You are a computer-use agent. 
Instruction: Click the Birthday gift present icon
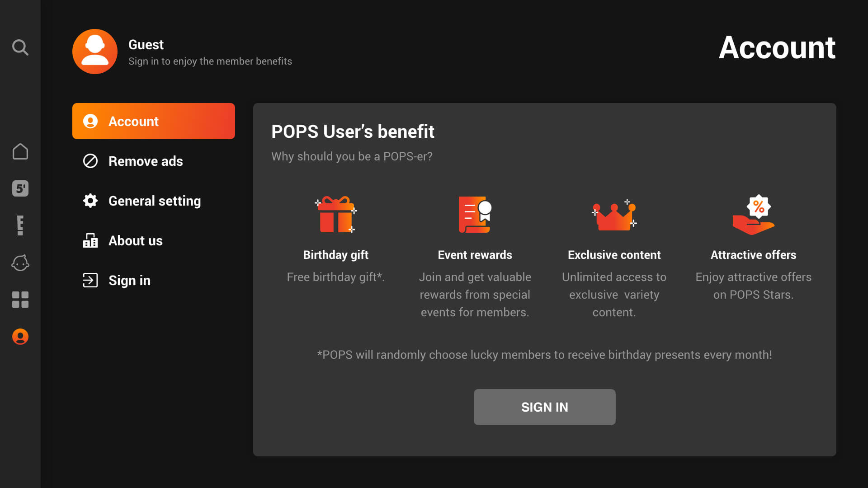coord(336,215)
